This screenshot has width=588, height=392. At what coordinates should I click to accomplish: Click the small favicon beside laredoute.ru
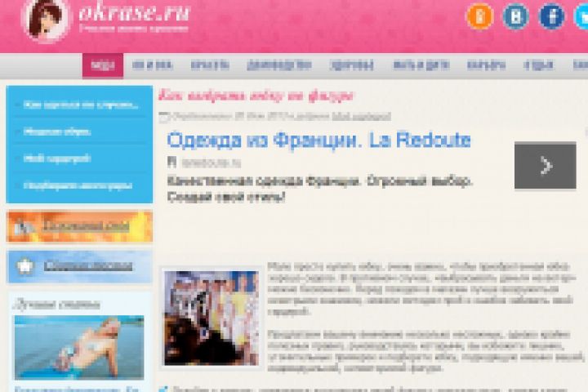coord(171,163)
